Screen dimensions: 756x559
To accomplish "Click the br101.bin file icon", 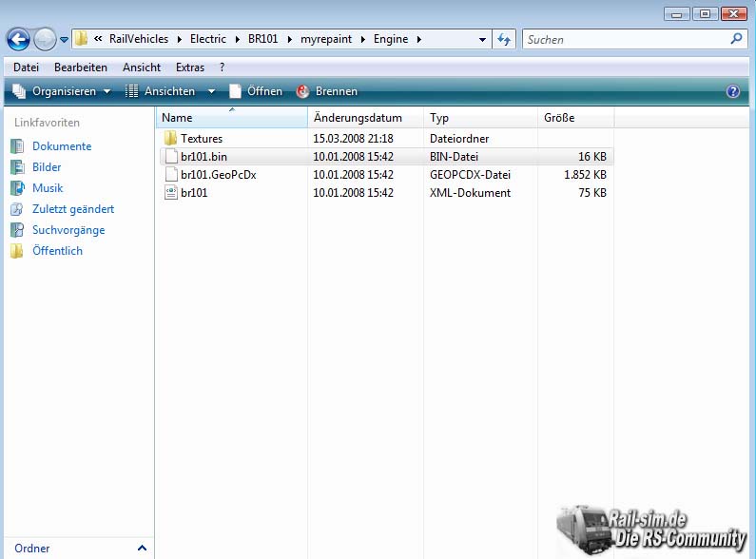I will click(x=170, y=157).
